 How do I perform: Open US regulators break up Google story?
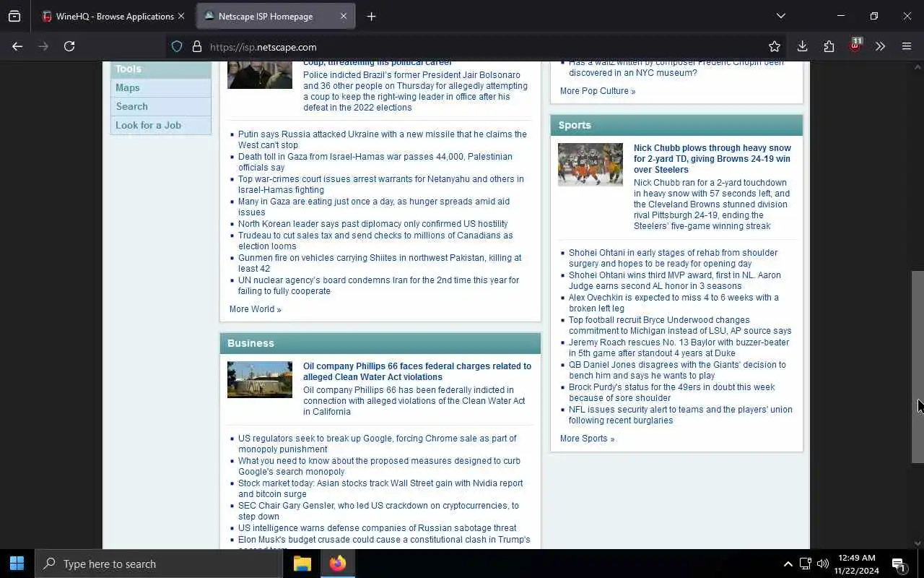click(x=378, y=444)
